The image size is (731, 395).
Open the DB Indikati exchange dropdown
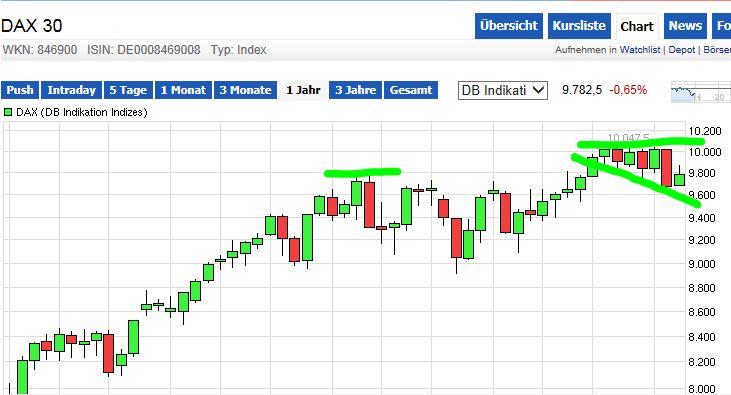point(503,90)
